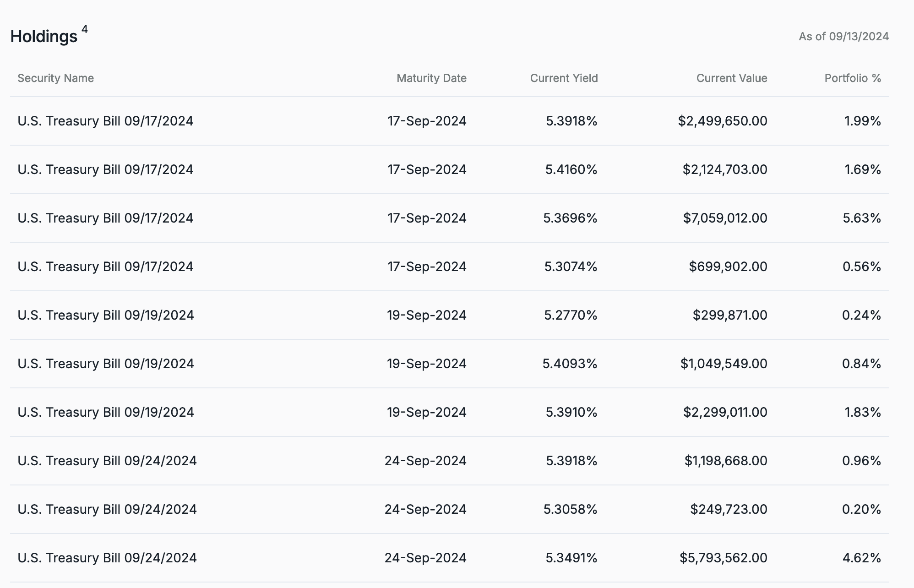
Task: Click the 5.2770% current yield
Action: [571, 315]
